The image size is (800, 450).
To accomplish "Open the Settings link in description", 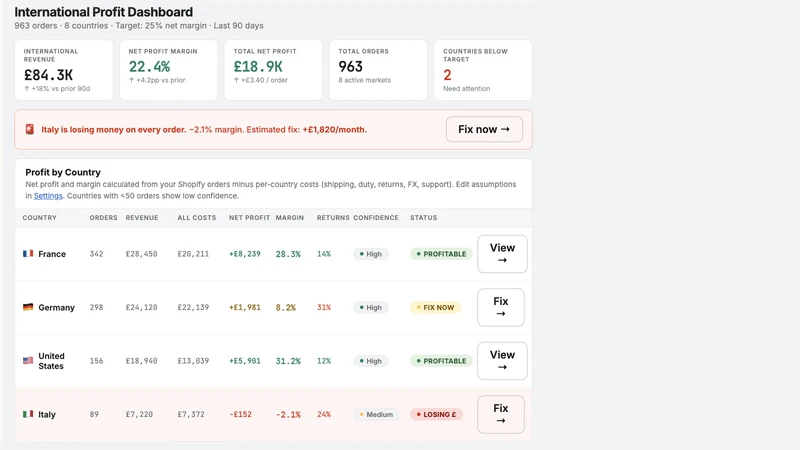I will pos(48,196).
